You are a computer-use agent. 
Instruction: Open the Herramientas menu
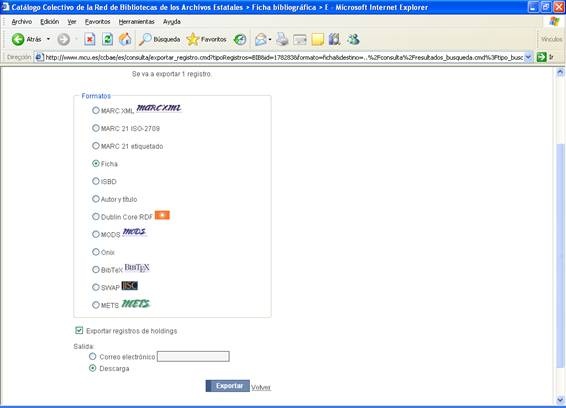click(x=136, y=22)
